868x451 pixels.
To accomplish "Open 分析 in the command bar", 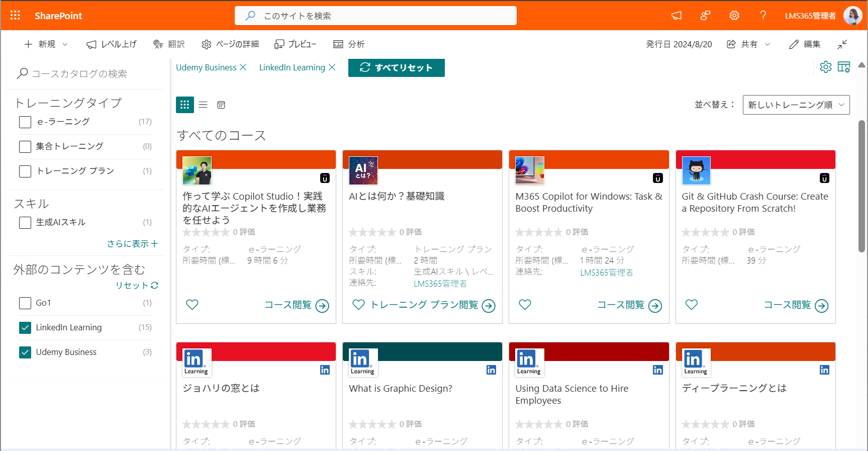I will tap(349, 44).
